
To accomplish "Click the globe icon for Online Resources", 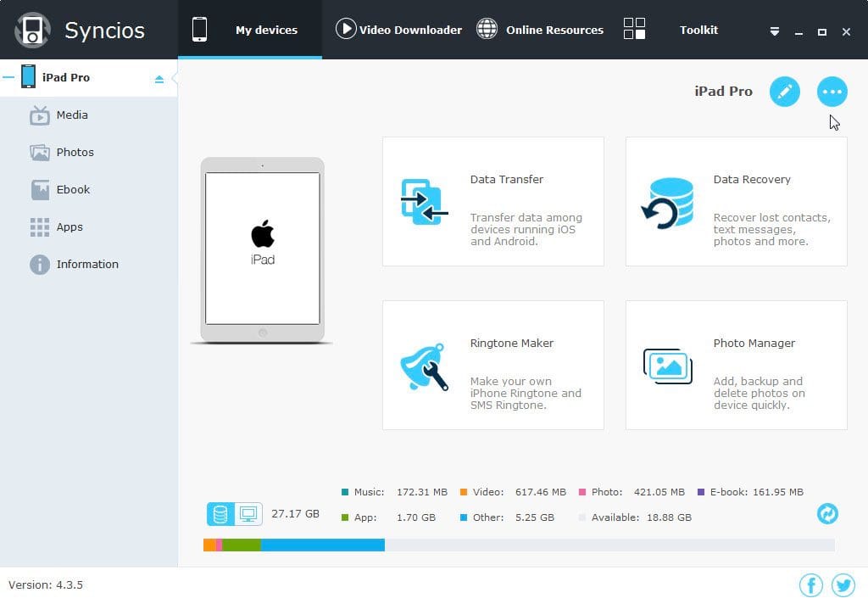I will click(x=487, y=29).
